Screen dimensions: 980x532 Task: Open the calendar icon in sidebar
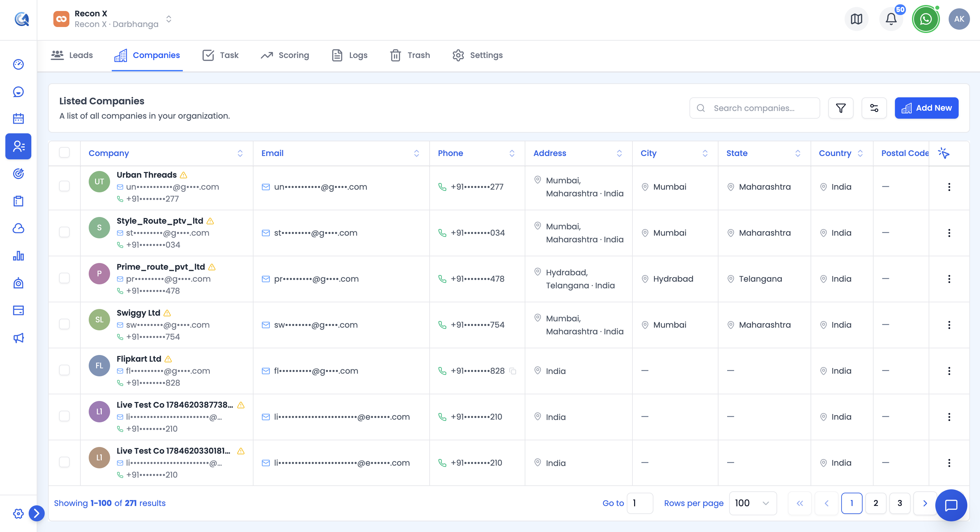[x=18, y=119]
